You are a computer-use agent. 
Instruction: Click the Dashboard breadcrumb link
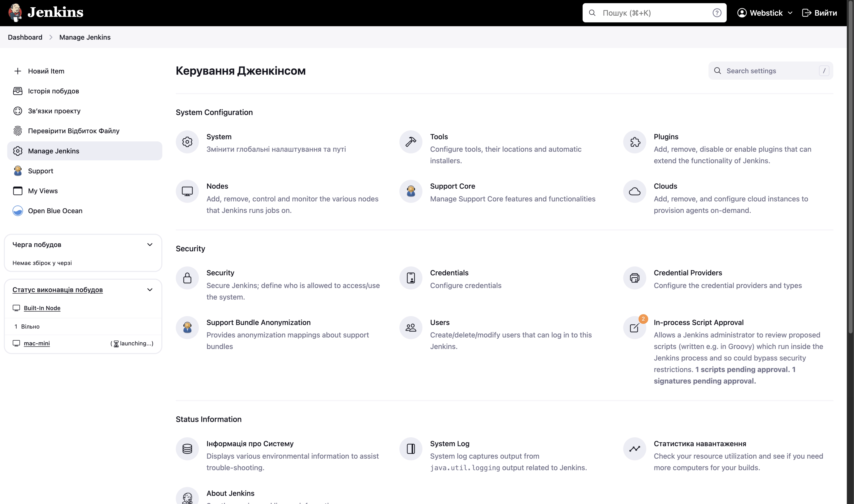25,37
